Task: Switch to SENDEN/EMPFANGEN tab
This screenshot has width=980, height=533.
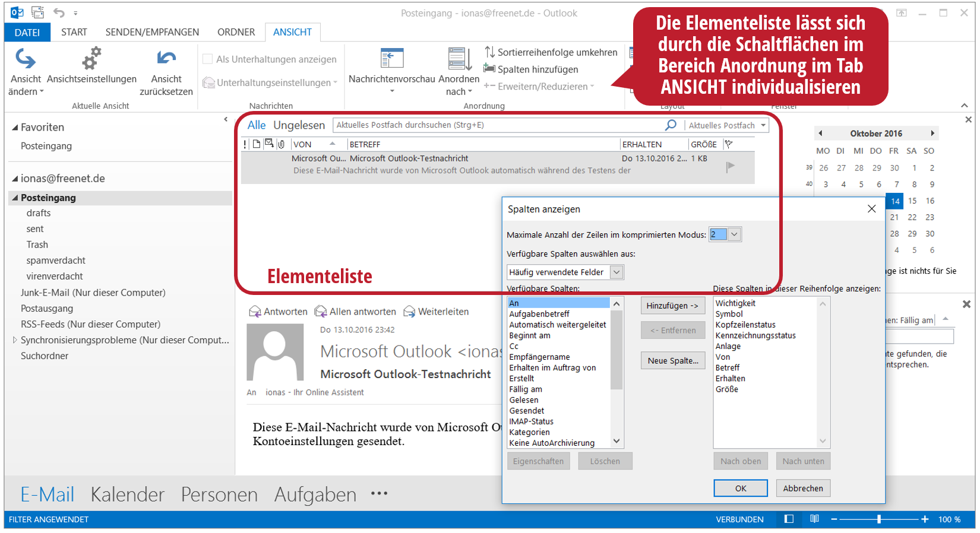Action: 152,32
